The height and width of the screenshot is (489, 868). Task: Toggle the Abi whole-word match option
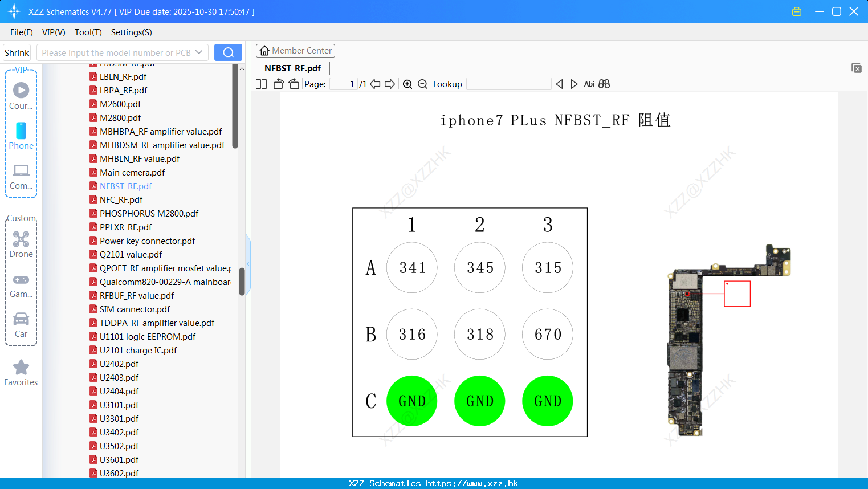(589, 84)
